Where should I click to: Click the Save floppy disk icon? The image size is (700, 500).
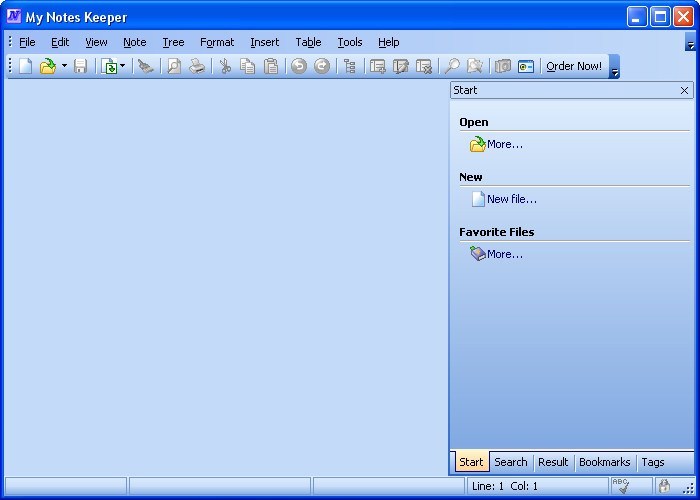click(80, 66)
